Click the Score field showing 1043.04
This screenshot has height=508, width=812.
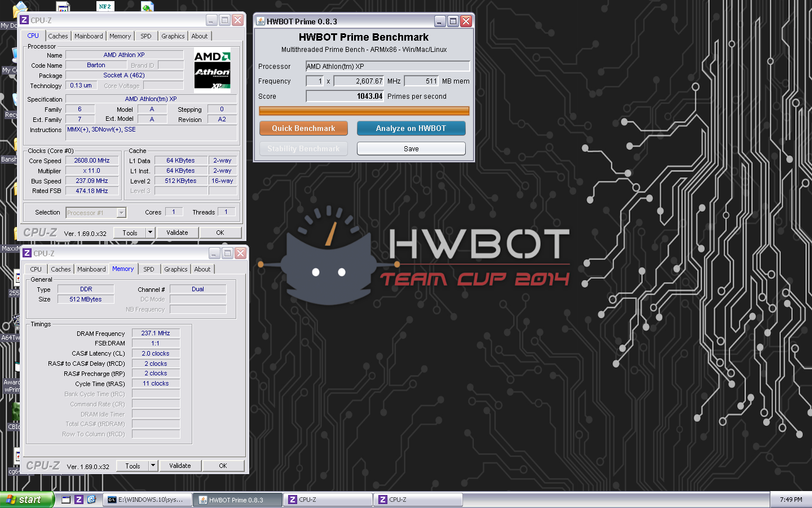click(x=345, y=97)
